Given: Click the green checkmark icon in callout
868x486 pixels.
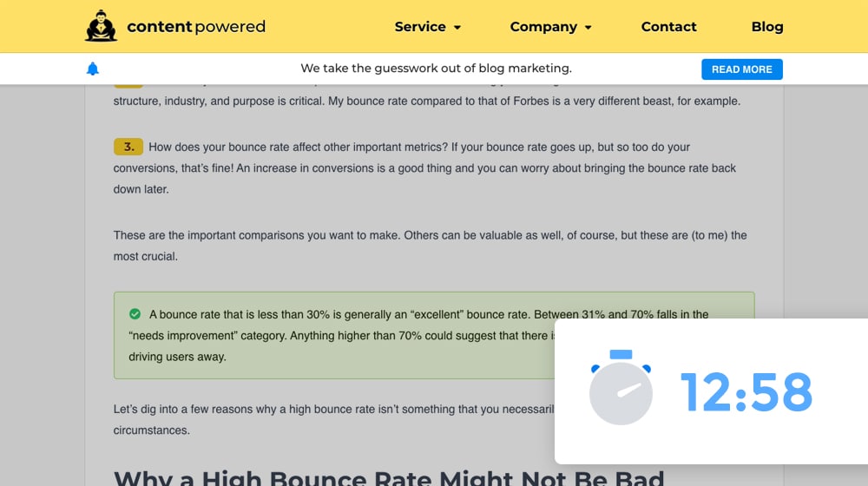Looking at the screenshot, I should (x=135, y=314).
